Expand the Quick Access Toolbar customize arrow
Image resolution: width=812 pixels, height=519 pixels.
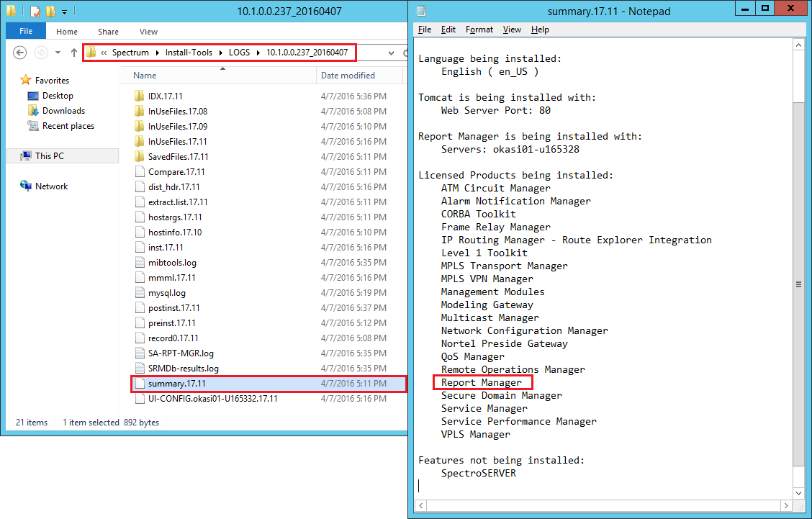point(64,11)
